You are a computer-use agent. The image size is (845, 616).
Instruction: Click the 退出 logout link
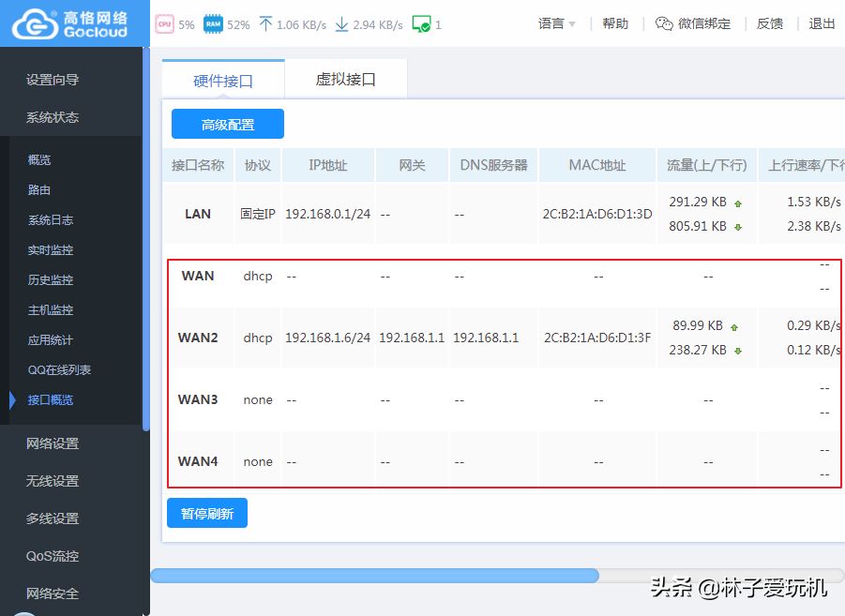[822, 24]
